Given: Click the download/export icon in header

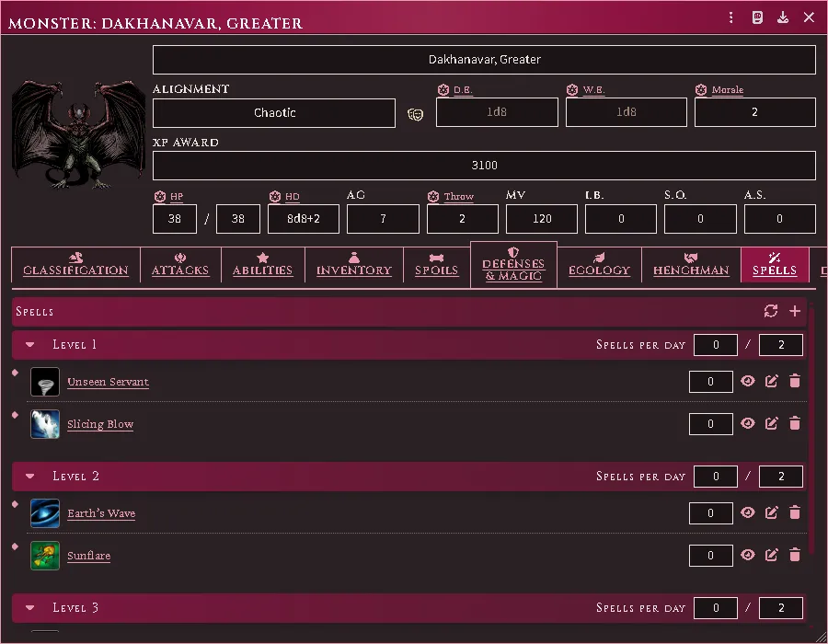Looking at the screenshot, I should coord(783,18).
